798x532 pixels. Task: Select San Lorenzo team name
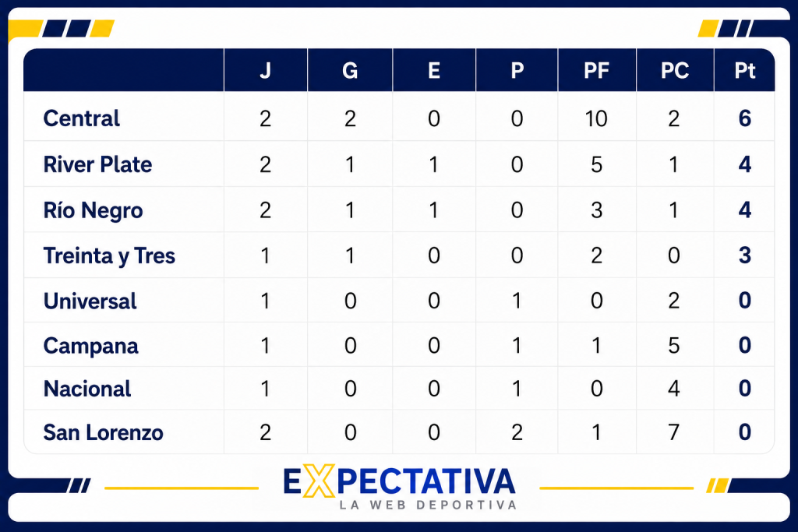[104, 433]
